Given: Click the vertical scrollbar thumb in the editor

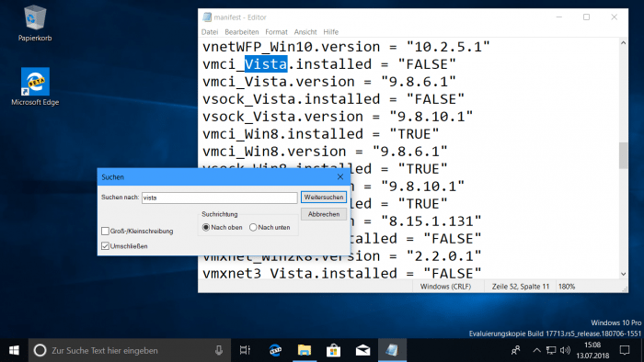Looking at the screenshot, I should pos(624,155).
